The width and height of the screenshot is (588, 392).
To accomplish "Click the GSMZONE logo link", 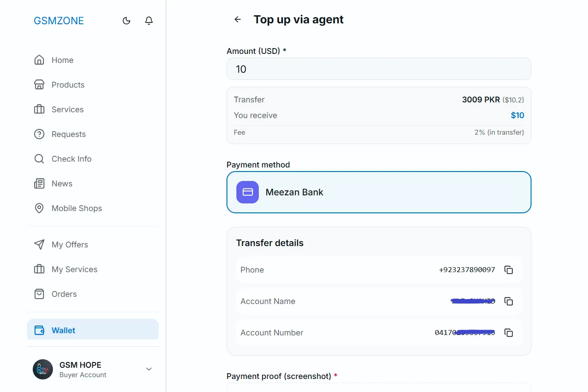I will click(x=59, y=21).
